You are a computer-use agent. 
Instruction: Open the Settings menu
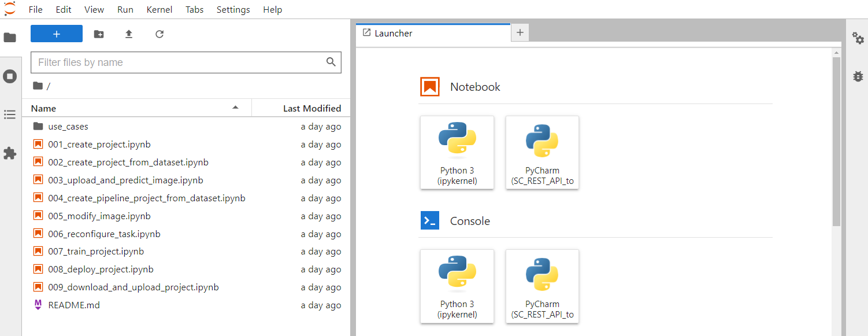click(233, 10)
